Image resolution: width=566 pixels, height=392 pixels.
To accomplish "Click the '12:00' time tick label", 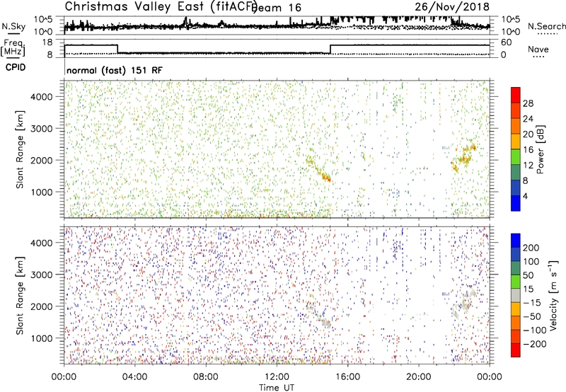I will pyautogui.click(x=277, y=377).
